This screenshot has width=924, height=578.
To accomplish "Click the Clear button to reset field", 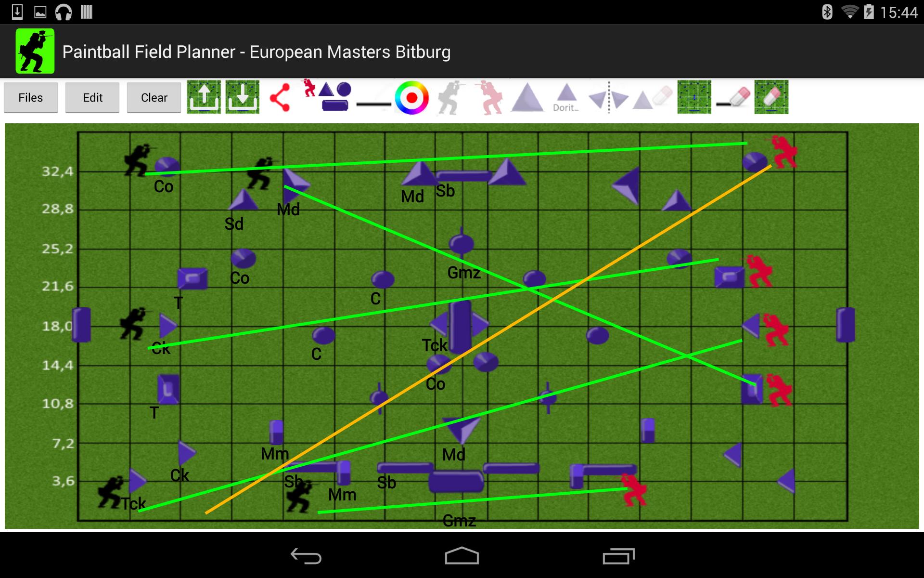I will [x=153, y=97].
